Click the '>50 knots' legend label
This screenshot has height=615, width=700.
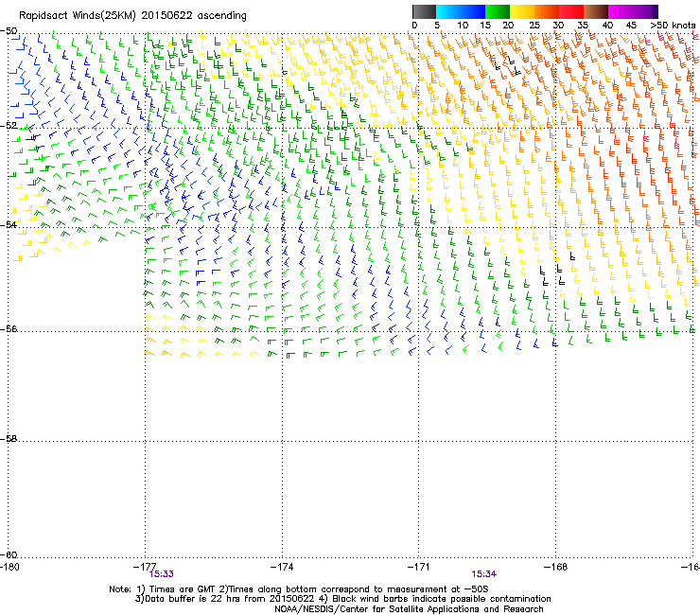point(673,26)
